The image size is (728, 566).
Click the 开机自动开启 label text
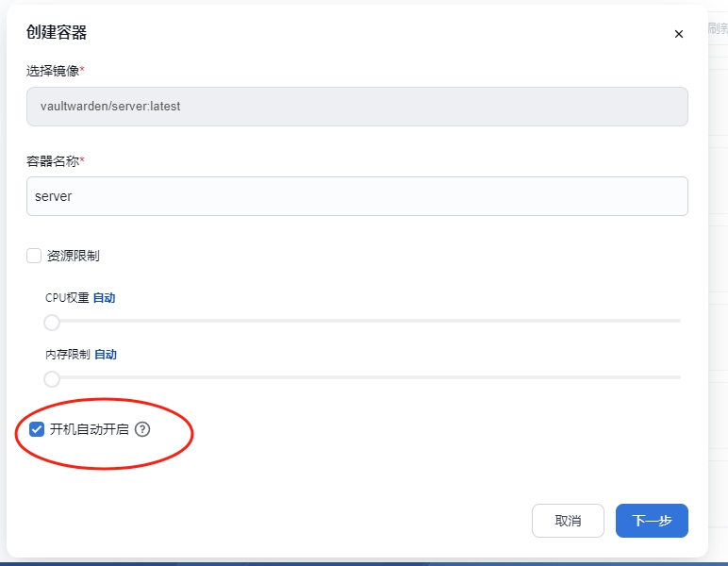point(90,429)
